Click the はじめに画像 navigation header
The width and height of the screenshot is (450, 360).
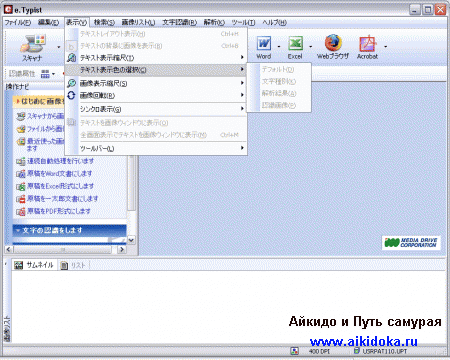click(x=39, y=101)
